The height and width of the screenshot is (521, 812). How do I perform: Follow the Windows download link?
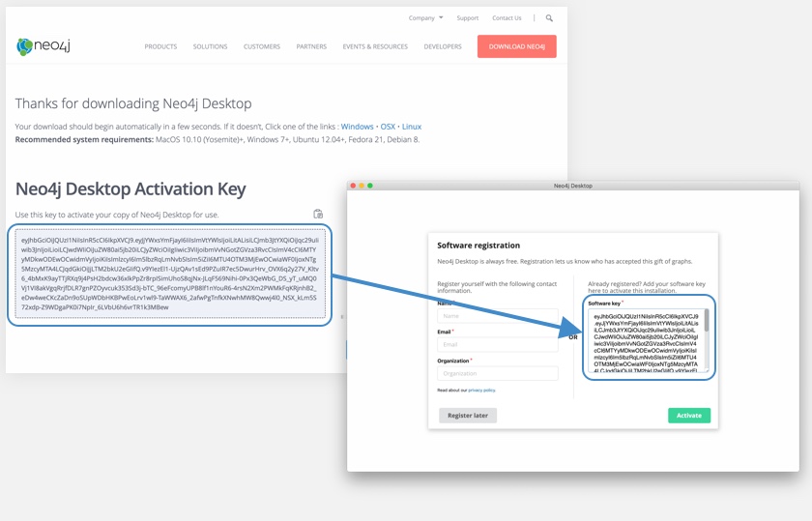point(357,127)
